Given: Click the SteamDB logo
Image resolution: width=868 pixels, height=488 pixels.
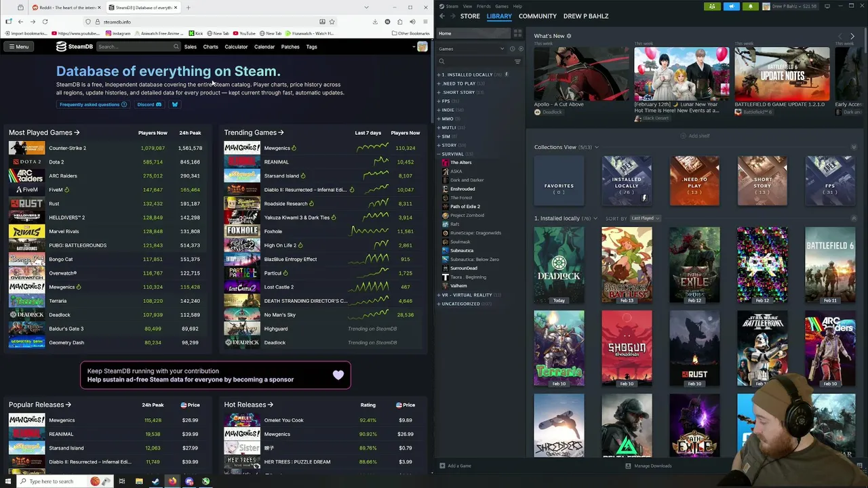Looking at the screenshot, I should point(74,47).
